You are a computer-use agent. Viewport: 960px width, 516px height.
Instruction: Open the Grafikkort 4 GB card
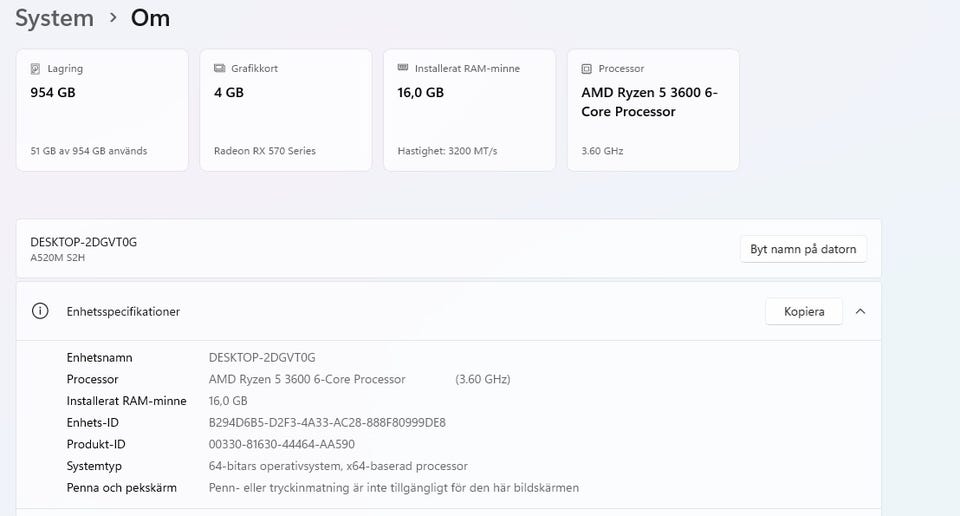tap(285, 110)
